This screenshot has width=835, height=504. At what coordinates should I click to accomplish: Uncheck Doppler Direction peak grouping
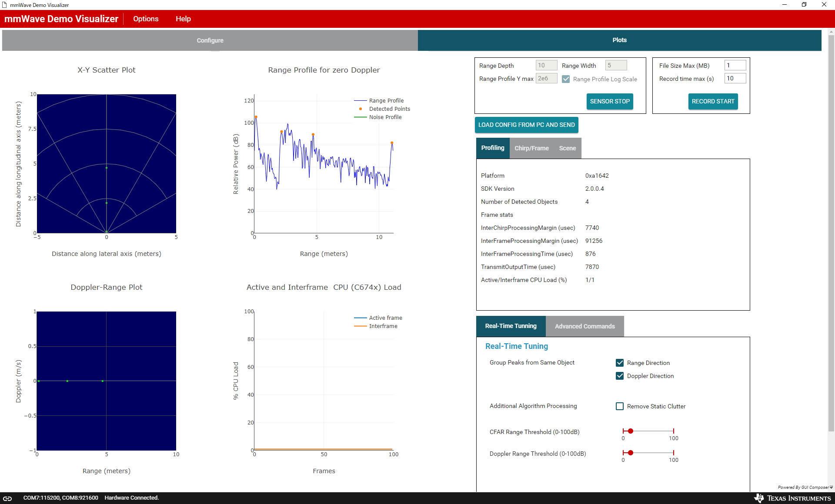(620, 376)
